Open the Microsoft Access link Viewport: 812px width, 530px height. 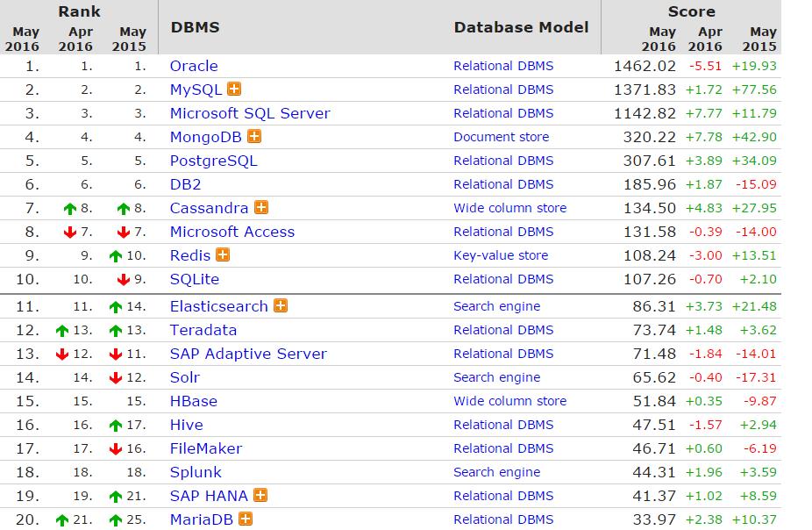(x=232, y=233)
